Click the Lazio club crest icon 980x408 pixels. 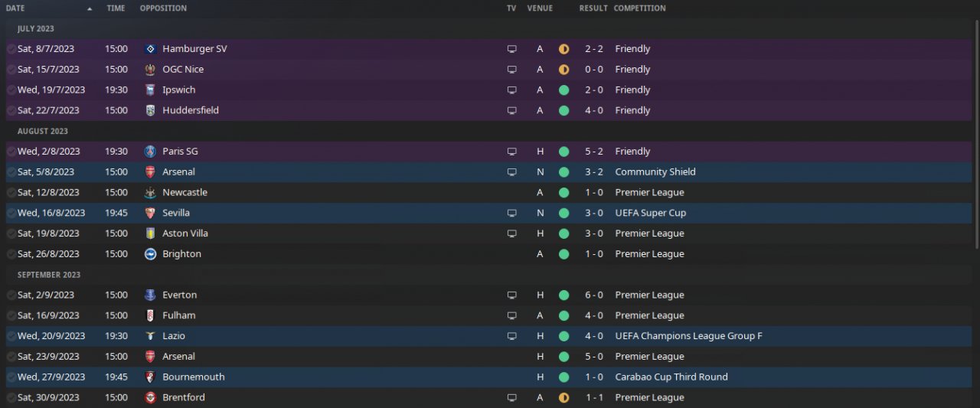pos(150,336)
